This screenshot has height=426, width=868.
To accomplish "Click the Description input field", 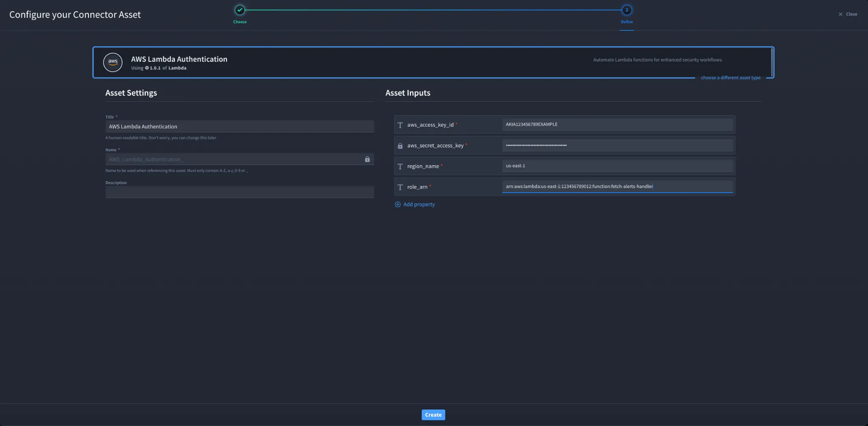I will tap(239, 192).
